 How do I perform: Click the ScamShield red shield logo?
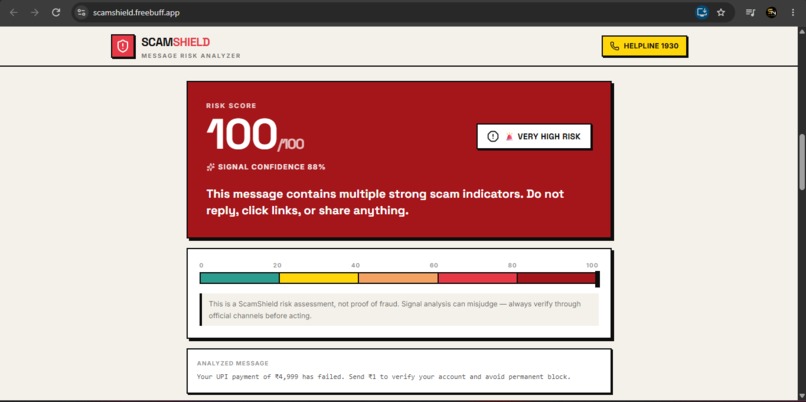click(123, 46)
